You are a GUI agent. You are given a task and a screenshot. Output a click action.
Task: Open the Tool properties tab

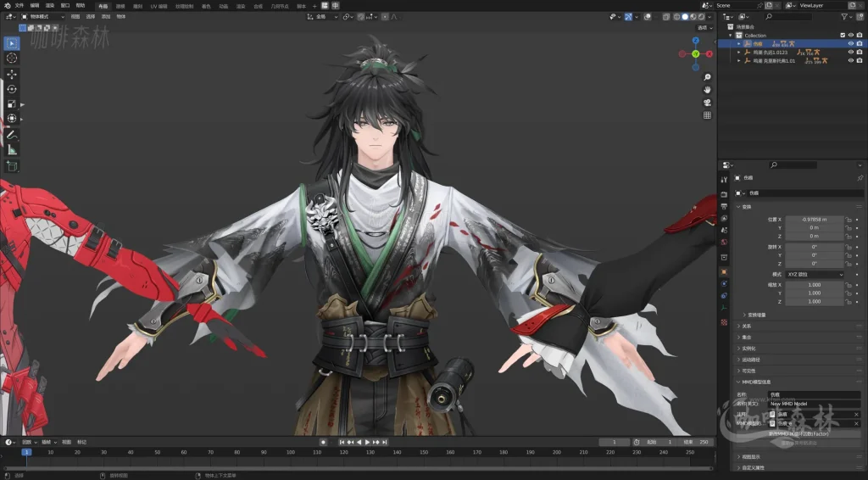pos(724,180)
